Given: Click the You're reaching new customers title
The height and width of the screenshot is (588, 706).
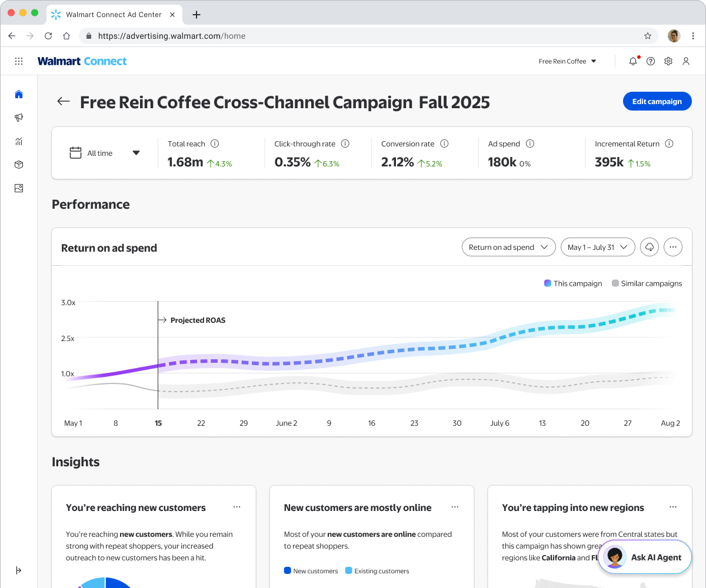Looking at the screenshot, I should coord(136,507).
